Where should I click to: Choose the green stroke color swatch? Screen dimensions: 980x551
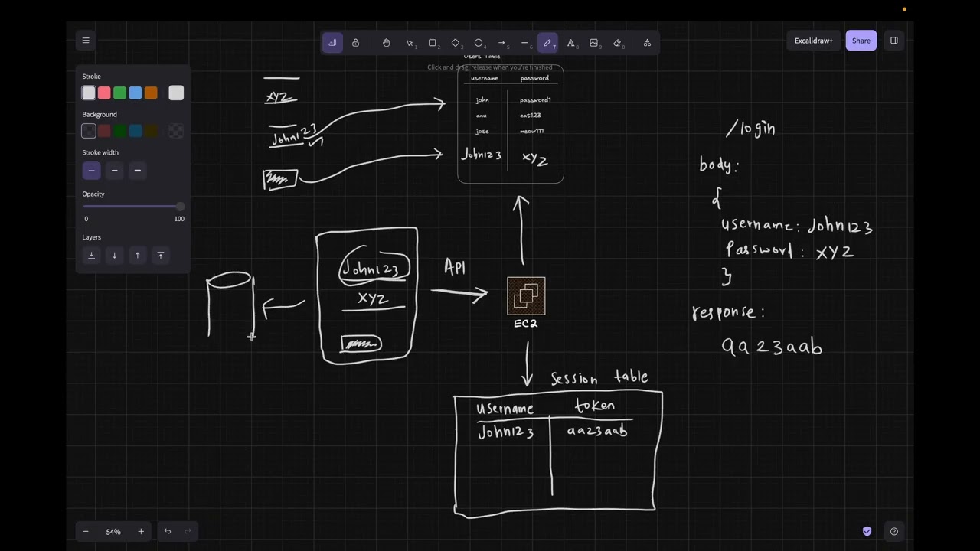point(119,93)
